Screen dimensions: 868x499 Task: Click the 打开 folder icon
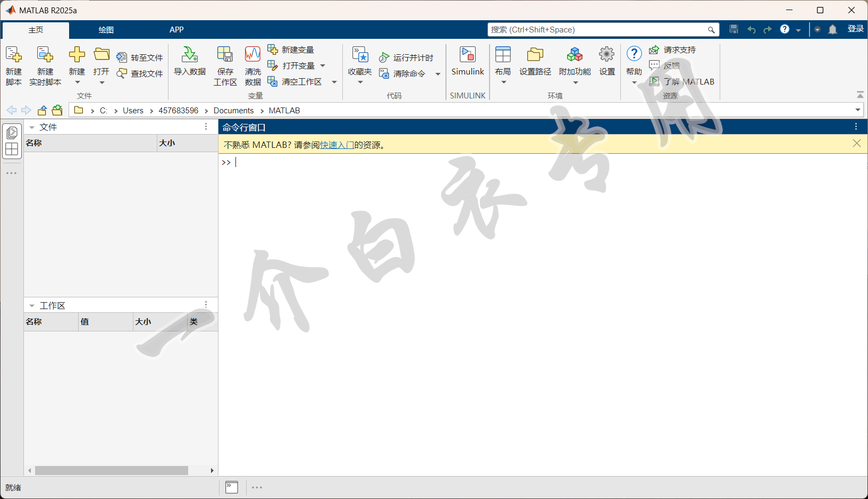pyautogui.click(x=102, y=54)
